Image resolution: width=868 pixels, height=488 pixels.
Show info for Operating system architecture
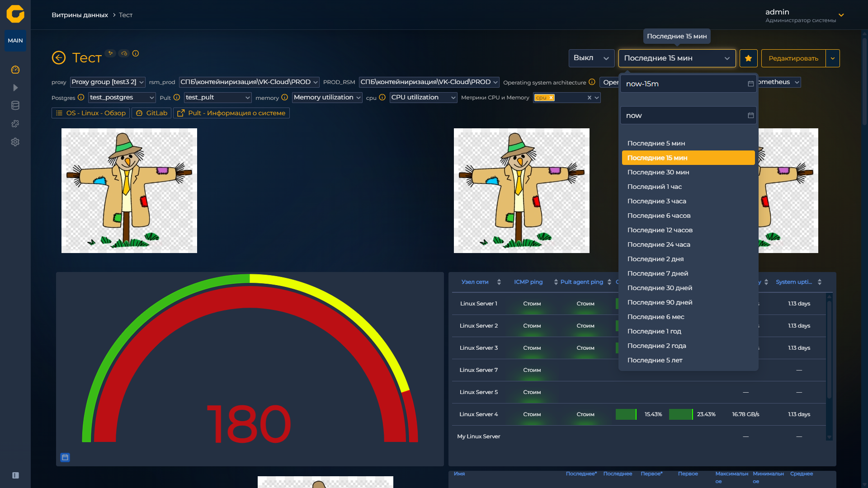pos(592,82)
